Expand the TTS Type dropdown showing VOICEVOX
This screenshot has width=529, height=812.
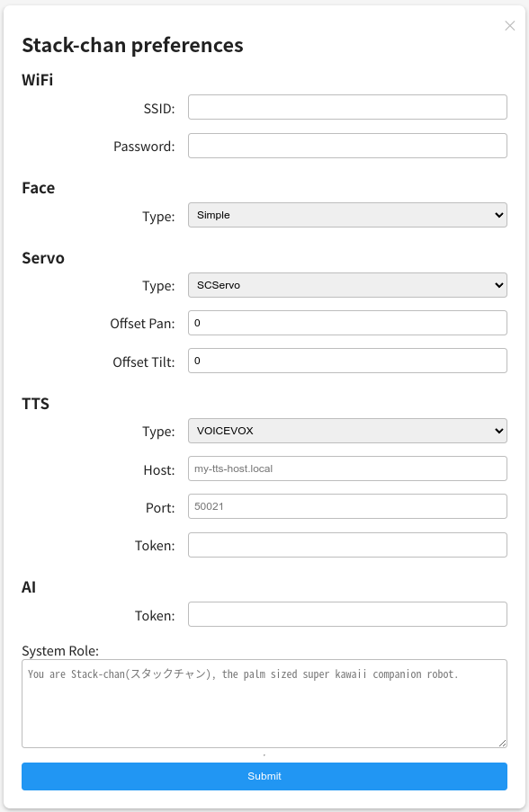pos(347,431)
